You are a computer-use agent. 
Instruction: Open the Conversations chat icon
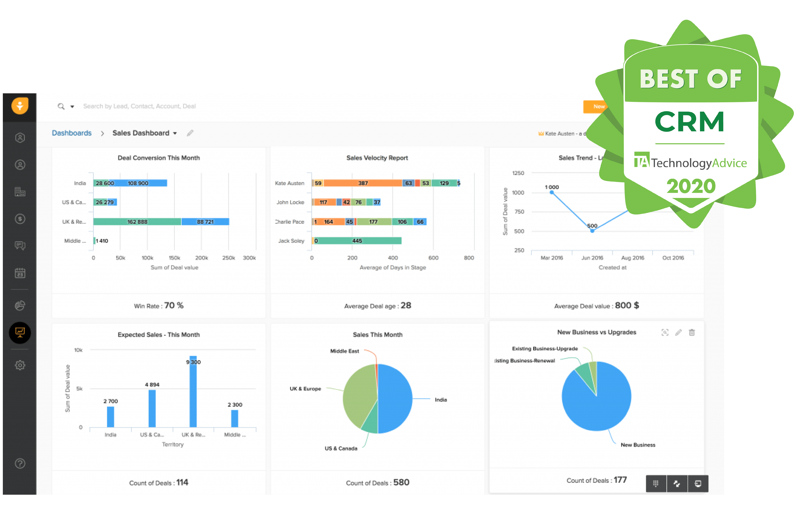click(x=20, y=246)
